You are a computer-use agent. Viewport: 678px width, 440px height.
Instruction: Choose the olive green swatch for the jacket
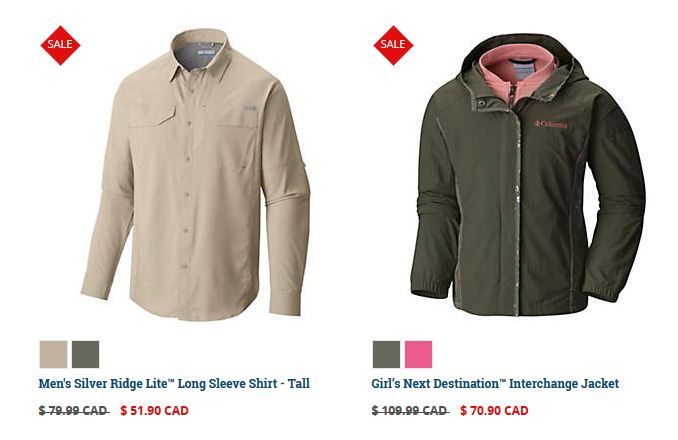386,354
